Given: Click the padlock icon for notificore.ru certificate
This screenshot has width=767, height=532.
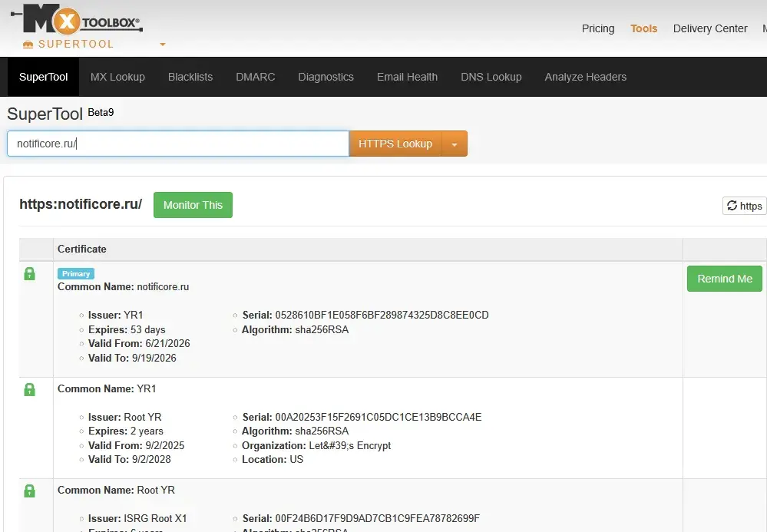Looking at the screenshot, I should [29, 273].
